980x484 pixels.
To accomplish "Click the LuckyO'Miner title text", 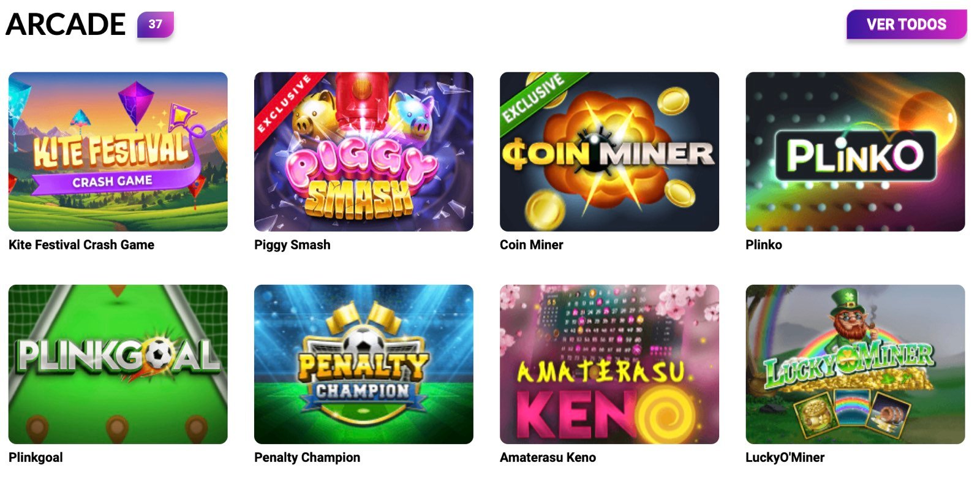I will (785, 458).
